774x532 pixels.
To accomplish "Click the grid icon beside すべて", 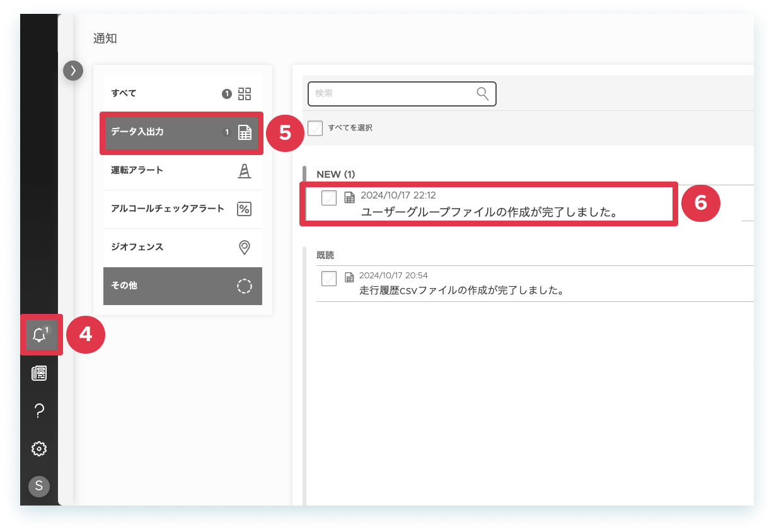I will [245, 94].
